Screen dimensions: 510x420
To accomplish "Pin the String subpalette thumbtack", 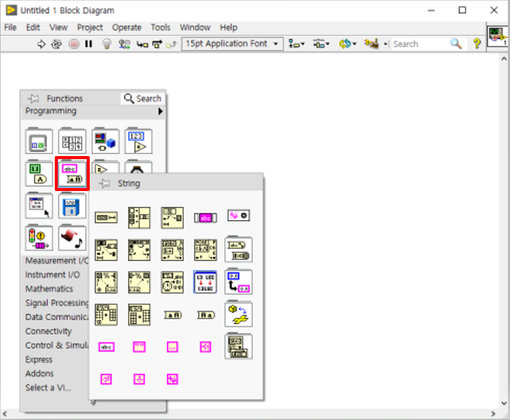I will coord(104,183).
